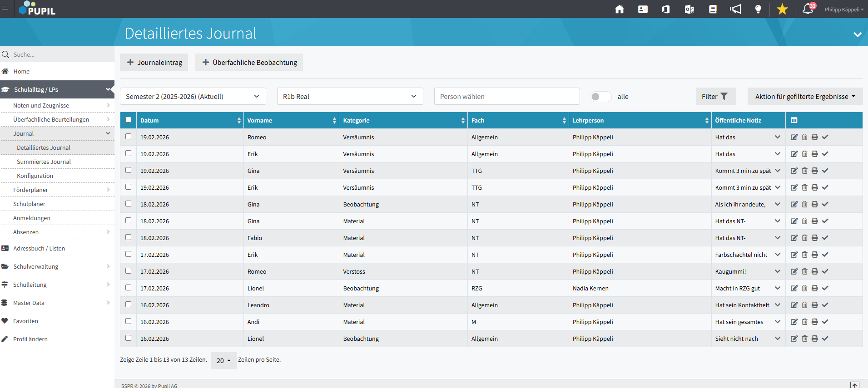Check the box for Fabio's row
The width and height of the screenshot is (868, 388).
click(x=129, y=237)
